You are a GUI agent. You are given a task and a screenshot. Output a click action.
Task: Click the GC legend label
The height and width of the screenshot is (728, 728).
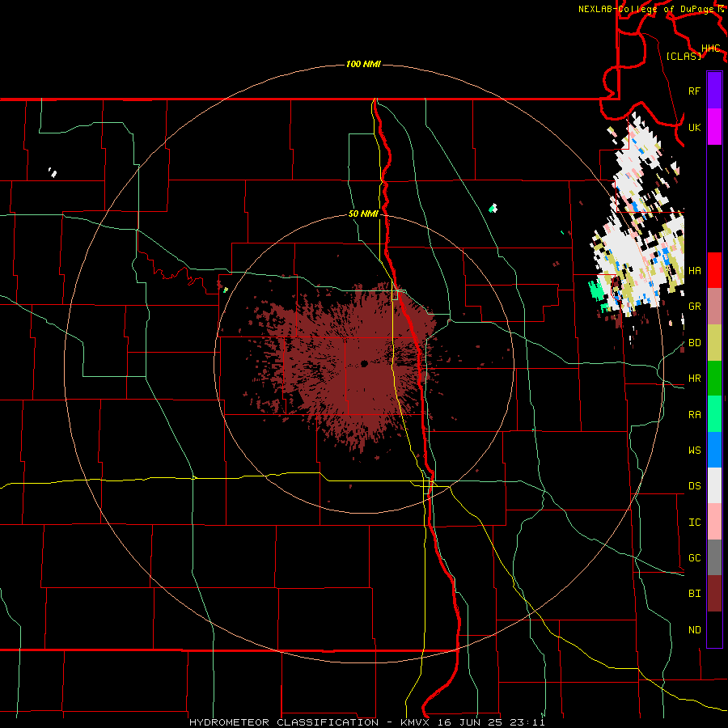[694, 558]
